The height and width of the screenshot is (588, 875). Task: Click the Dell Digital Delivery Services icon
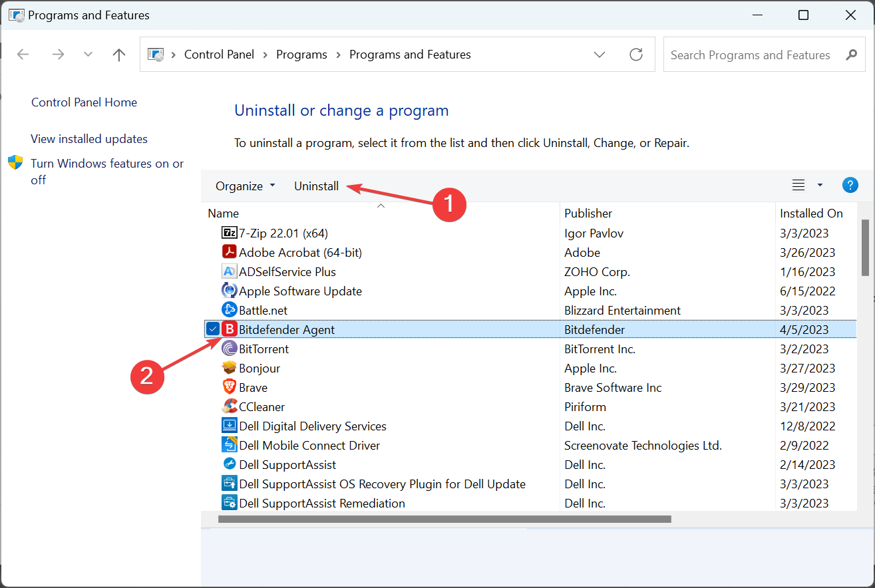229,426
